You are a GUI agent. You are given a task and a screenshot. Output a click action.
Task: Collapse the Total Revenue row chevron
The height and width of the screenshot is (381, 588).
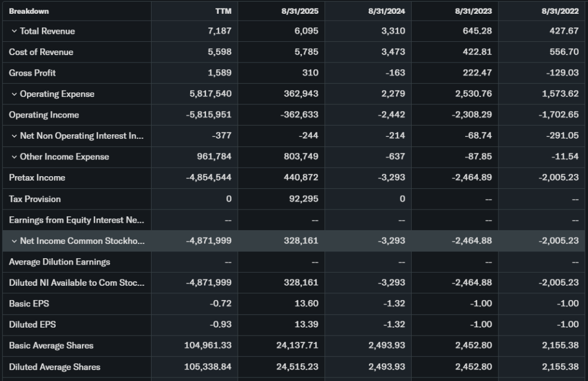(14, 31)
